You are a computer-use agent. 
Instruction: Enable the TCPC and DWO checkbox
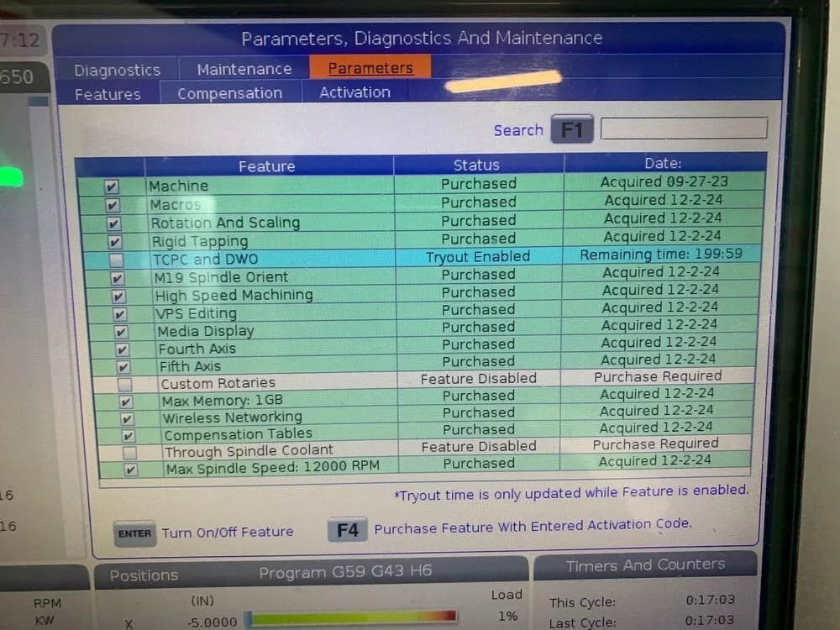click(116, 260)
